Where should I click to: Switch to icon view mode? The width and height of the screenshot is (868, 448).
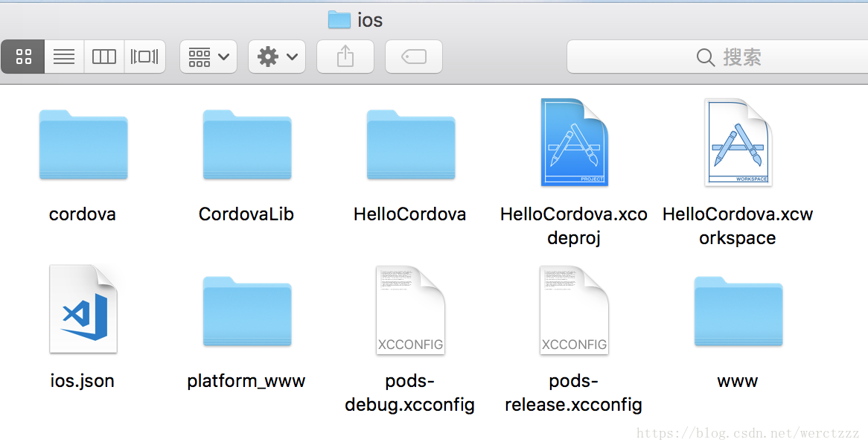22,57
